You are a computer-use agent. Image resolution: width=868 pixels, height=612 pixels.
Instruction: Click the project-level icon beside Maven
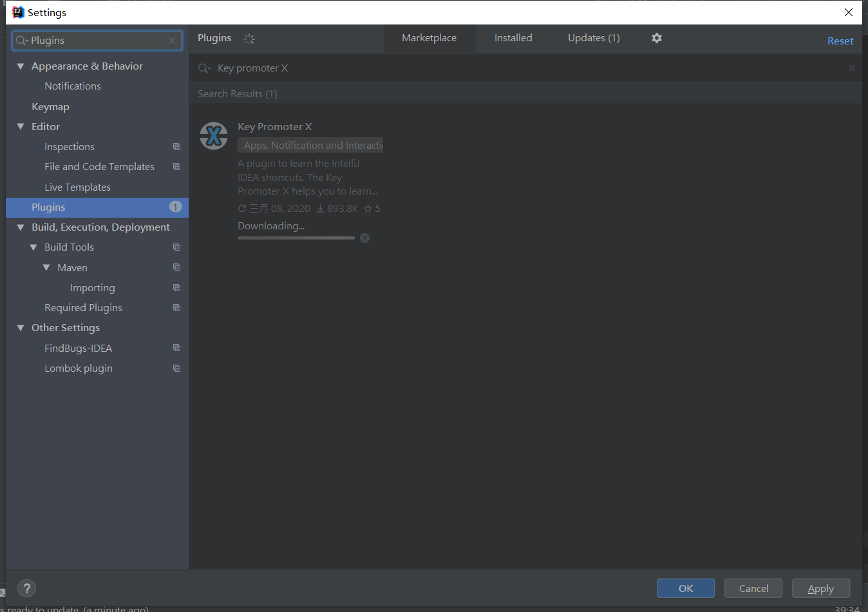coord(176,267)
